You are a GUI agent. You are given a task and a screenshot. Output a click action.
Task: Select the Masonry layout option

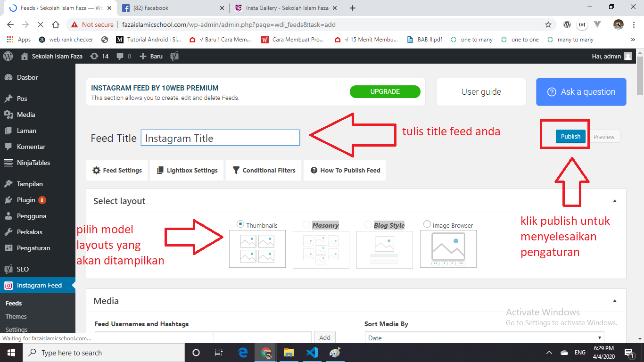pyautogui.click(x=306, y=224)
